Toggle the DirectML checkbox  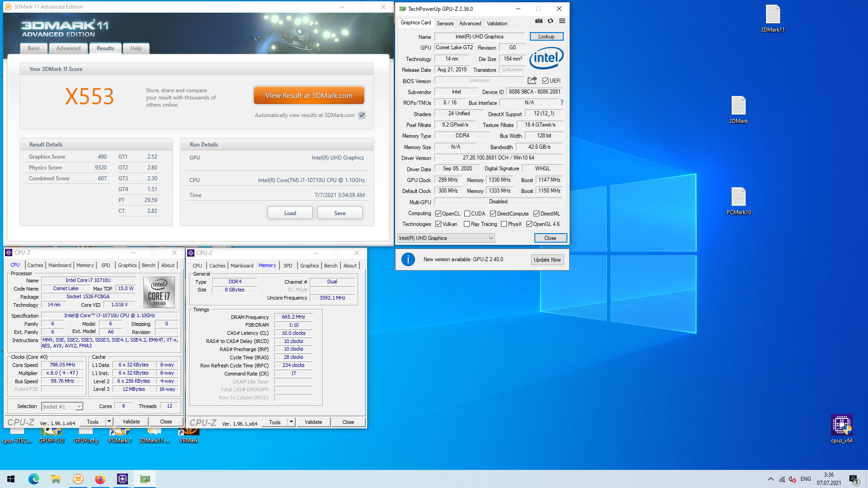[536, 214]
